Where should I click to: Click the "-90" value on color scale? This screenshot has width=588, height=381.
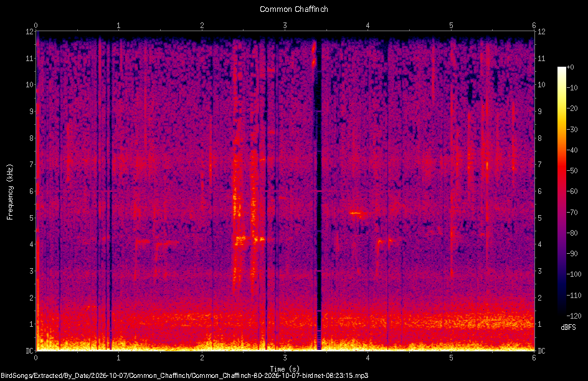pos(572,254)
